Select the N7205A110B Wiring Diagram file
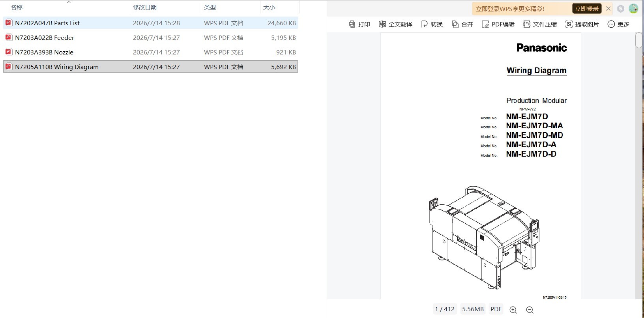 [150, 67]
